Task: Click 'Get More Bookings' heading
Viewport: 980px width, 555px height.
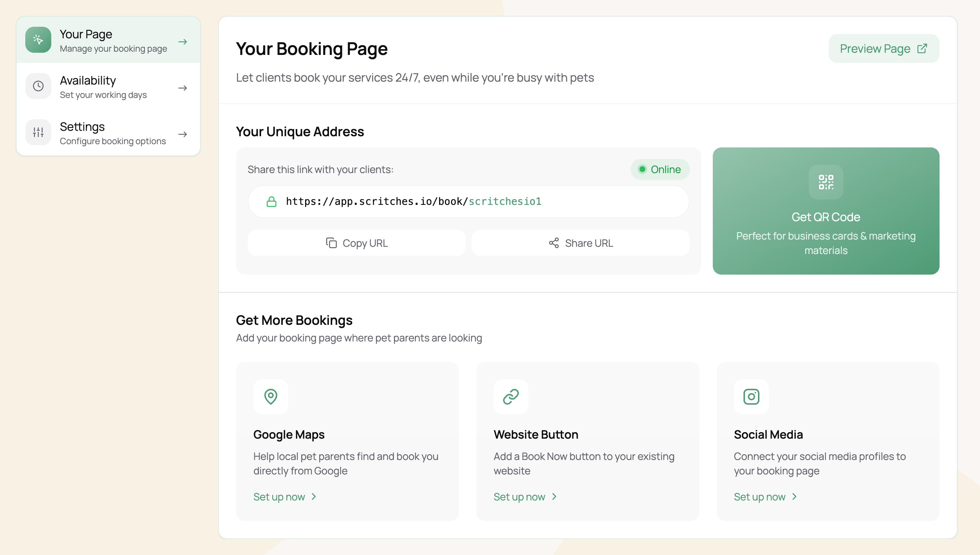Action: pos(294,320)
